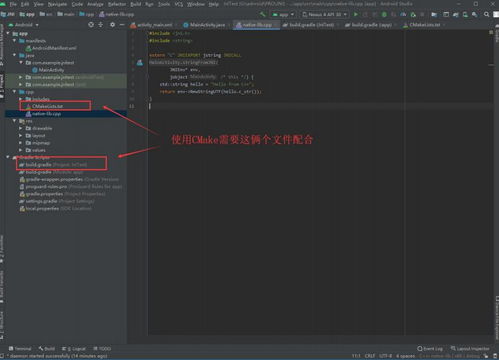This screenshot has height=360, width=499.
Task: Select settings.gradle file
Action: click(57, 201)
